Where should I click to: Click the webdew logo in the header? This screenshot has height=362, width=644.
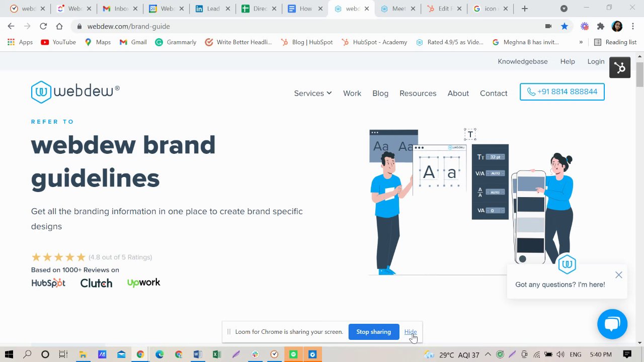click(x=75, y=92)
